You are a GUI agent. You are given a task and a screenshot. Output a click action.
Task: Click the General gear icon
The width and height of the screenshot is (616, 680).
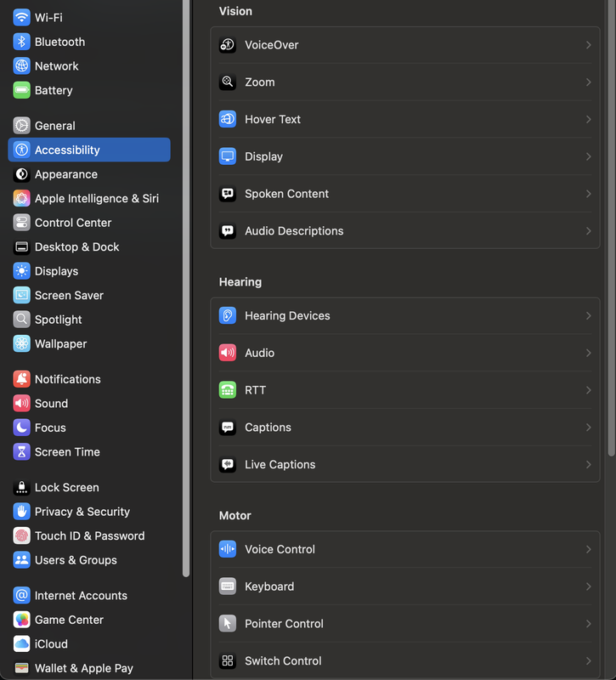pos(22,126)
